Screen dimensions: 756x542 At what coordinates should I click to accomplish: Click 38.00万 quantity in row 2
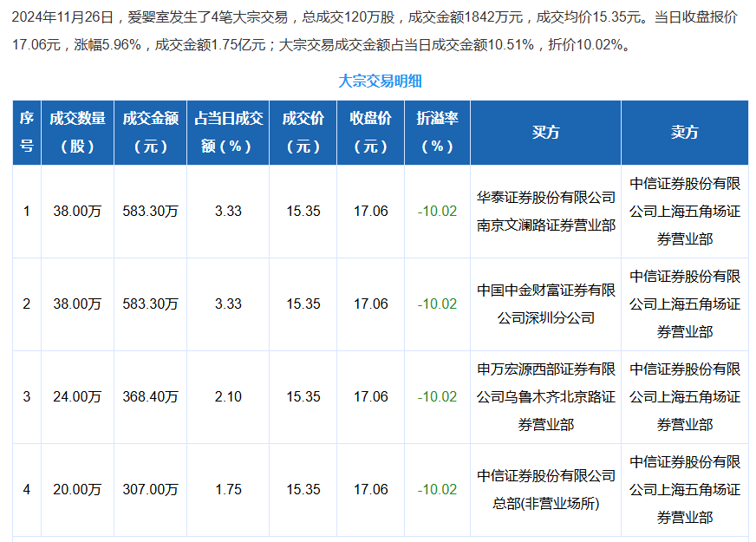(77, 304)
